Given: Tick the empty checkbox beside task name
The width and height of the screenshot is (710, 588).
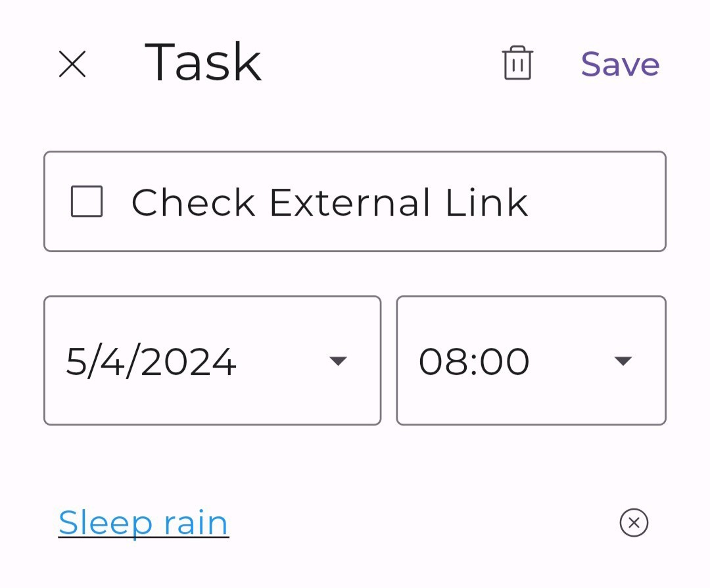Looking at the screenshot, I should click(87, 201).
